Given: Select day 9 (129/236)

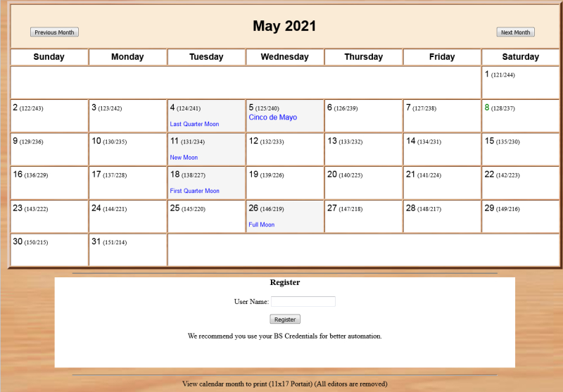Looking at the screenshot, I should (49, 149).
